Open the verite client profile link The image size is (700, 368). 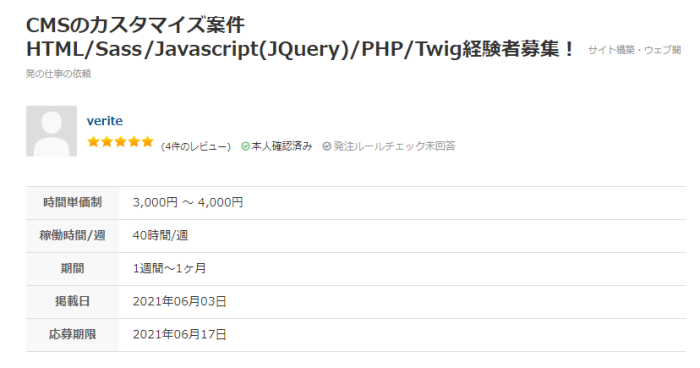tap(104, 121)
